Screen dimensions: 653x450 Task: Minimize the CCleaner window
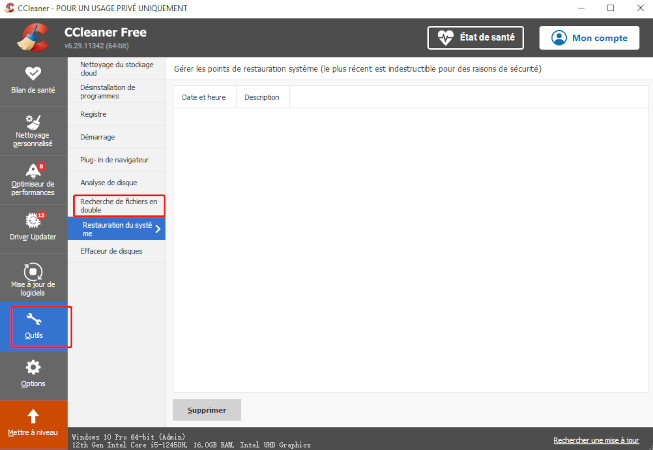pos(581,8)
